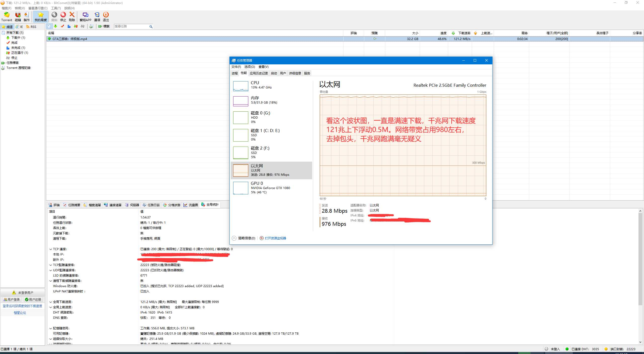Collapse the 記憶體使用 group
The height and width of the screenshot is (354, 644).
[x=51, y=328]
